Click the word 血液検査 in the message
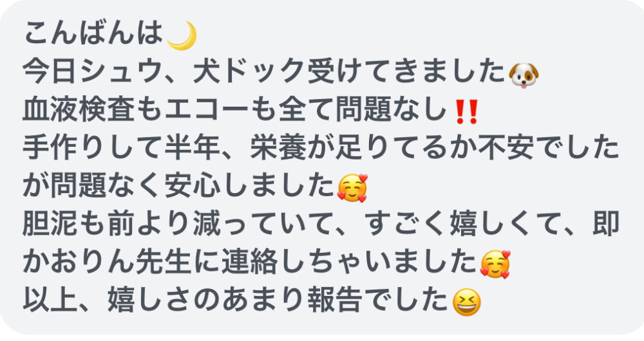Image resolution: width=644 pixels, height=341 pixels. coord(79,110)
